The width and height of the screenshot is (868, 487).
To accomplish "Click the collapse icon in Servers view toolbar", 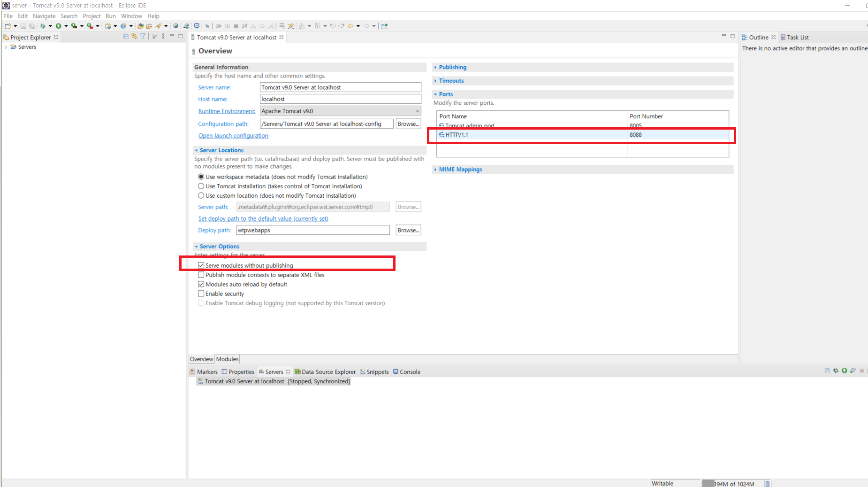I will coord(827,371).
